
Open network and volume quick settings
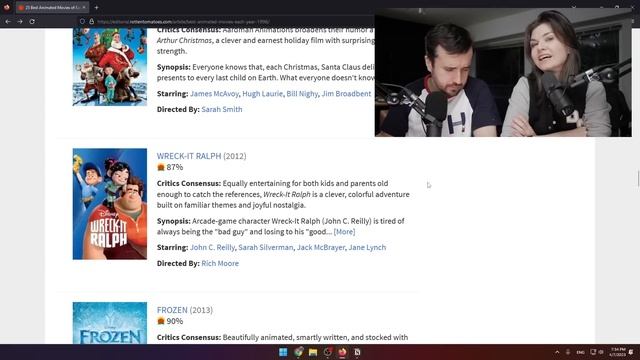tap(597, 352)
